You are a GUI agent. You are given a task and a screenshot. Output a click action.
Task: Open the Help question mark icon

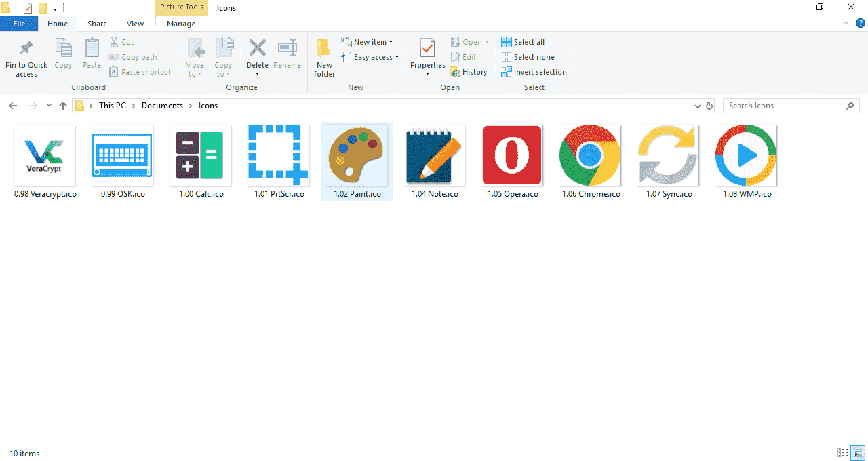(860, 23)
